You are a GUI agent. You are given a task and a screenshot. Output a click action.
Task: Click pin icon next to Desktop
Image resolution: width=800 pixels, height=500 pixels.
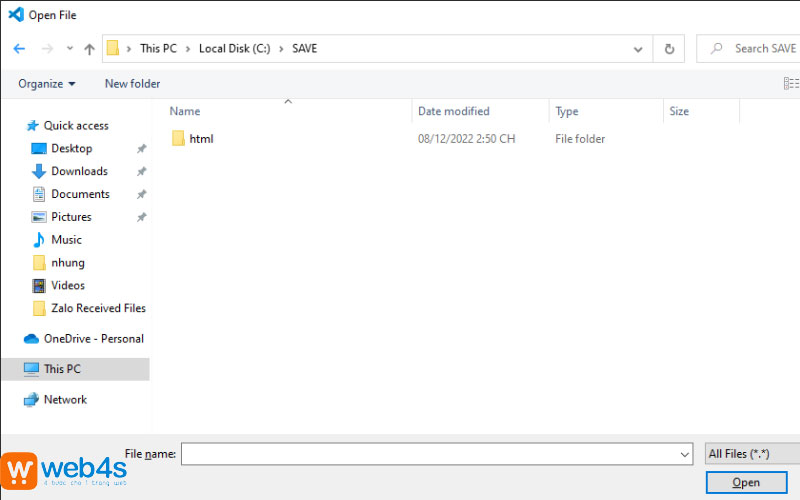pos(141,148)
